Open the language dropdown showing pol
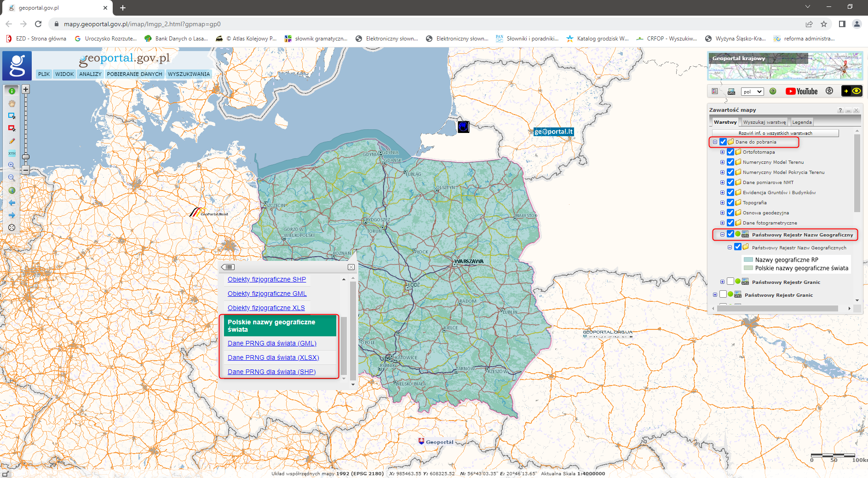Viewport: 868px width, 478px height. tap(752, 92)
